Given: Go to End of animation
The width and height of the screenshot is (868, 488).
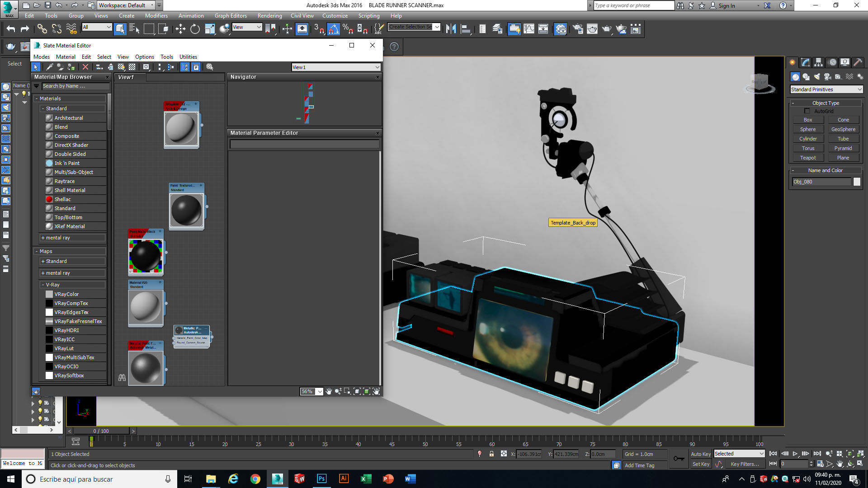Looking at the screenshot, I should pos(817,454).
